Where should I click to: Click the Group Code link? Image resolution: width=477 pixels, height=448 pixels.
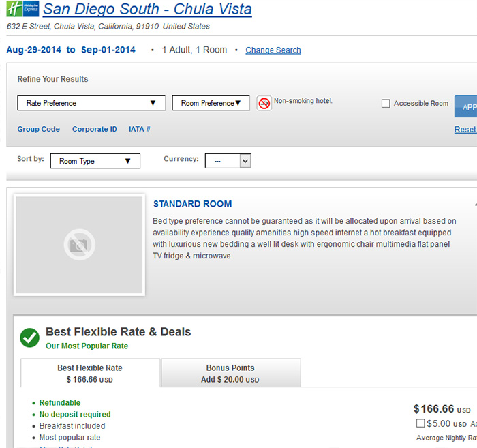(x=39, y=129)
